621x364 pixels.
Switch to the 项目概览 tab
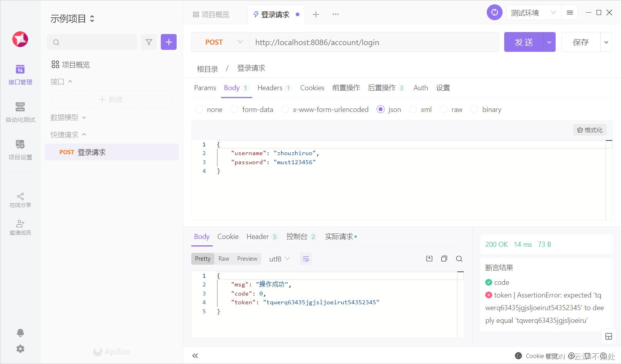[211, 15]
